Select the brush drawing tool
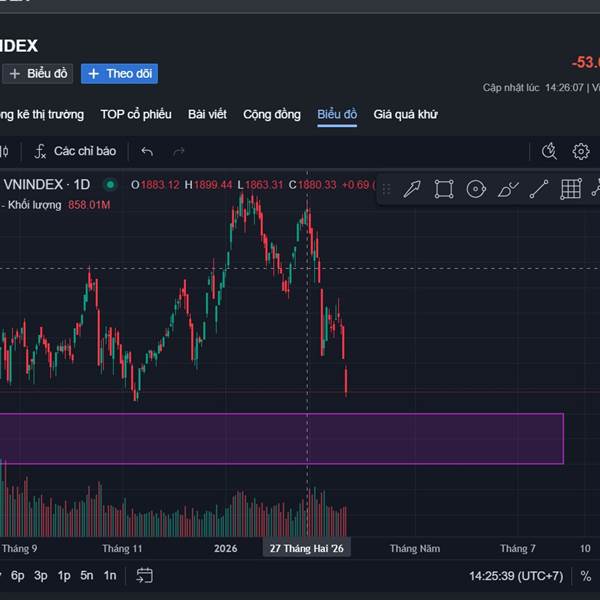The width and height of the screenshot is (600, 600). (x=508, y=189)
